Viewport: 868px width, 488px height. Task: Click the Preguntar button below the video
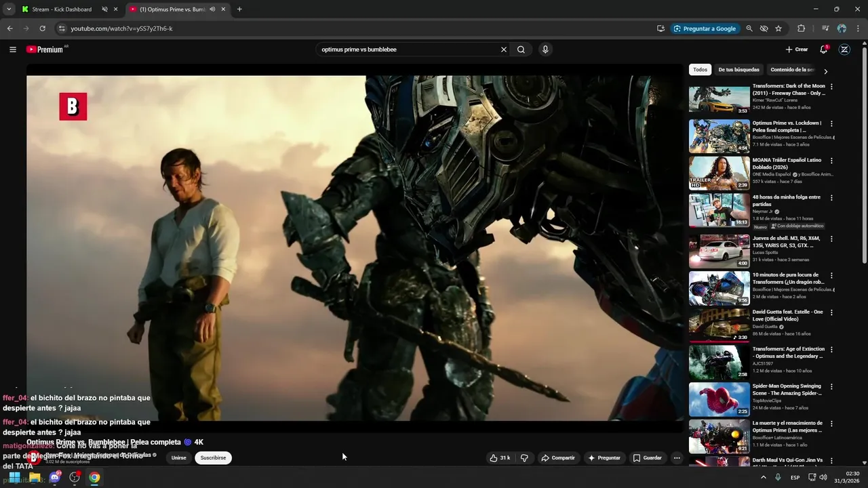coord(604,458)
